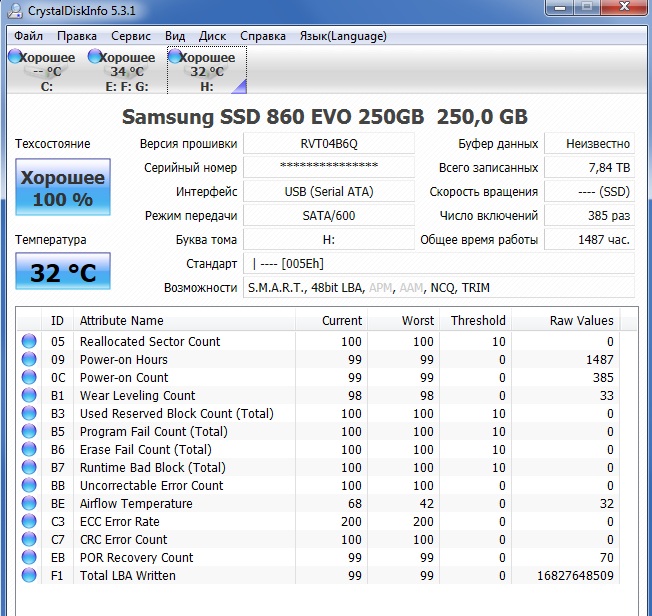Click status orb for CRC Error Count

pos(29,539)
